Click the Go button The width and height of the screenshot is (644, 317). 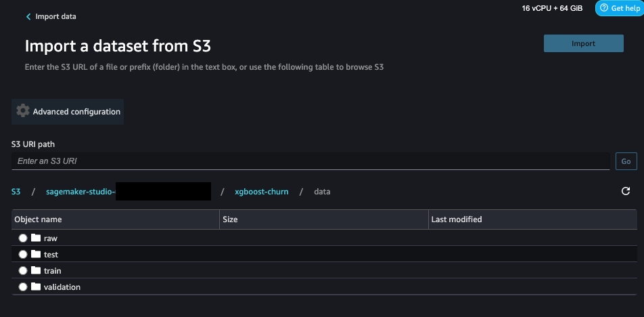pos(626,161)
